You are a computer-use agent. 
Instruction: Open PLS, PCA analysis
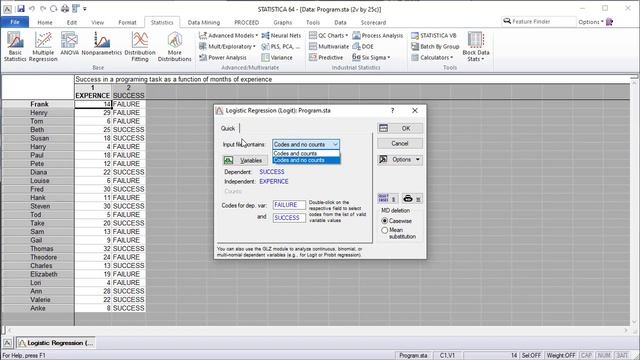tap(281, 47)
